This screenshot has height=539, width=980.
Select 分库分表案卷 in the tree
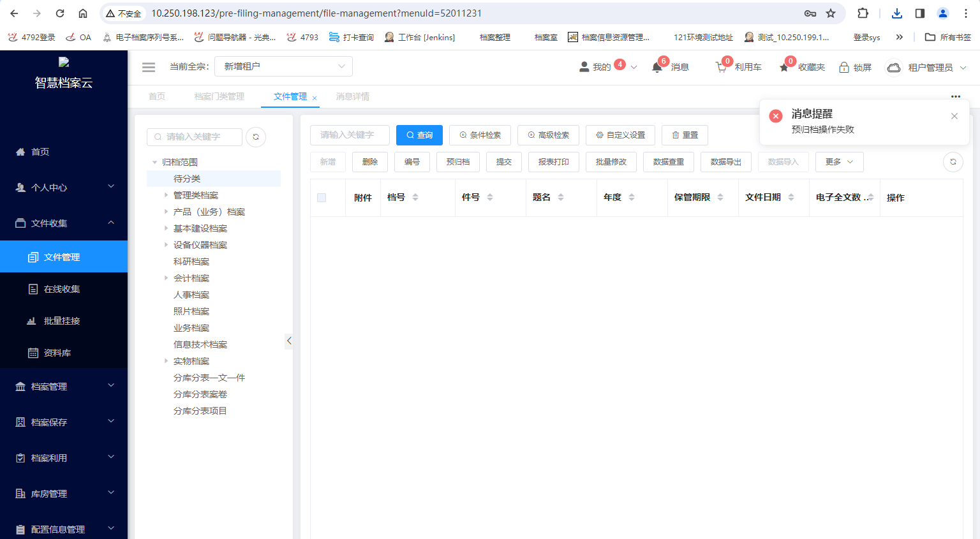[200, 394]
